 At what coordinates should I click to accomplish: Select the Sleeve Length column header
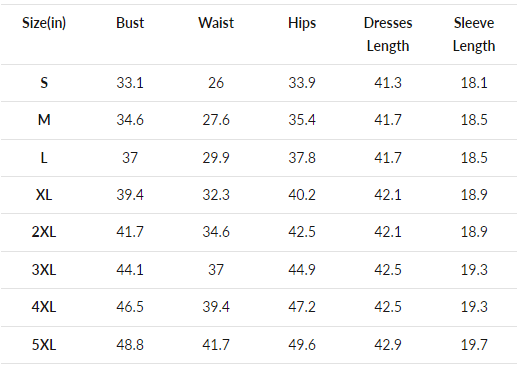coord(474,35)
